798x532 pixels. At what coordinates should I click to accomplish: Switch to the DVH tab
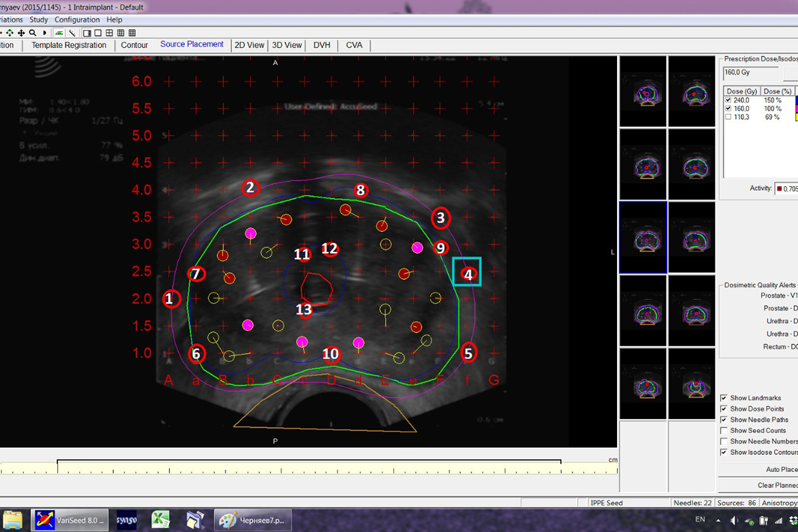(x=321, y=45)
